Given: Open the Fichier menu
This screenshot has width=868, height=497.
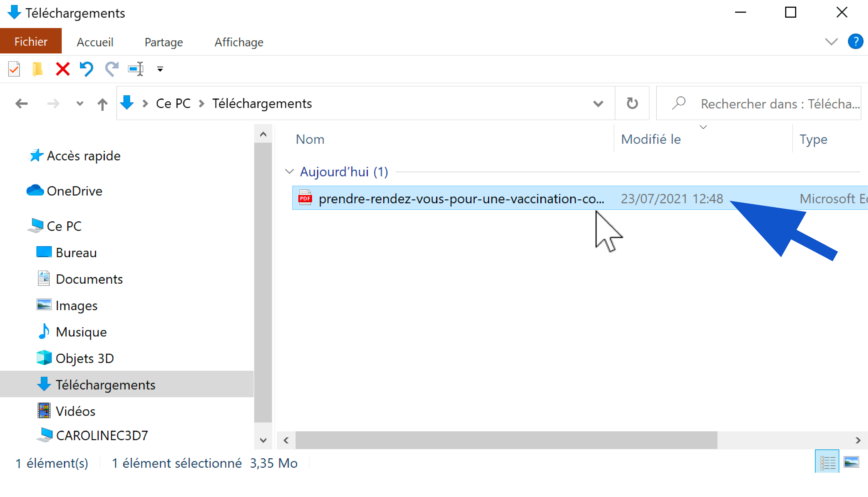Looking at the screenshot, I should coord(31,41).
